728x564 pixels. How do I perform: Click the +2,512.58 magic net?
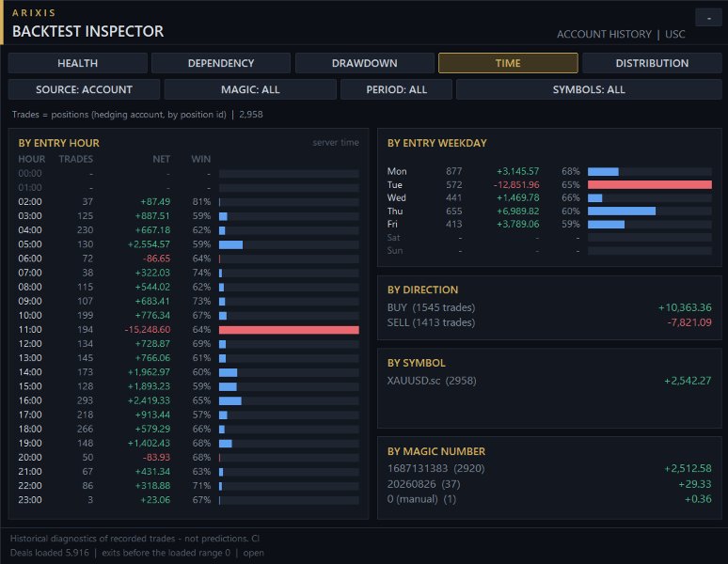coord(688,468)
